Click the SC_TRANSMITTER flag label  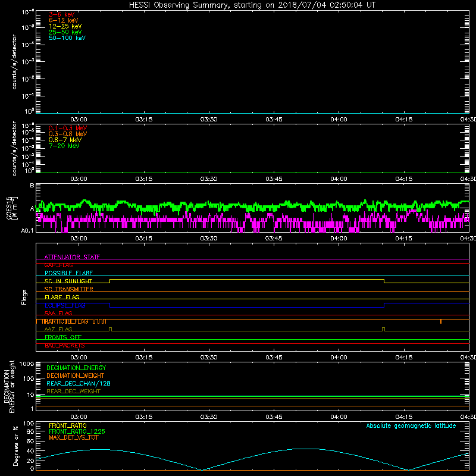(69, 289)
